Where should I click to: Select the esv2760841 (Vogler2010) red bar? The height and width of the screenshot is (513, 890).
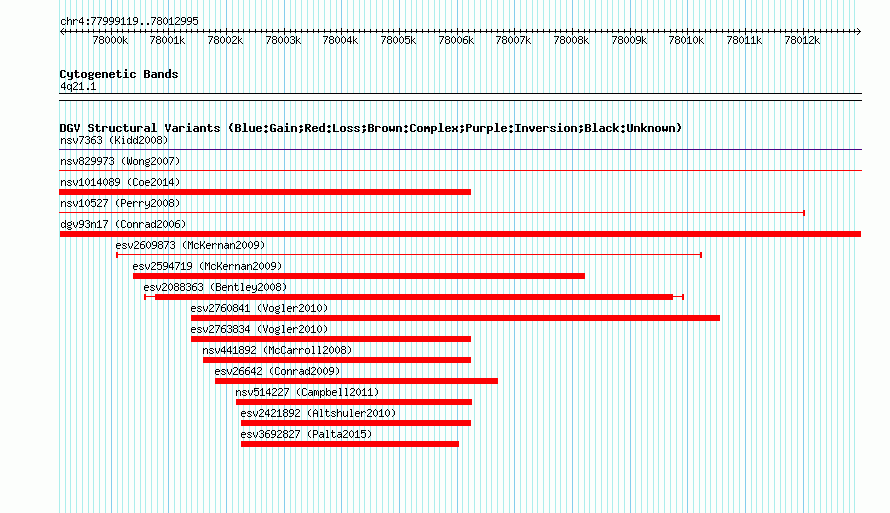point(455,318)
